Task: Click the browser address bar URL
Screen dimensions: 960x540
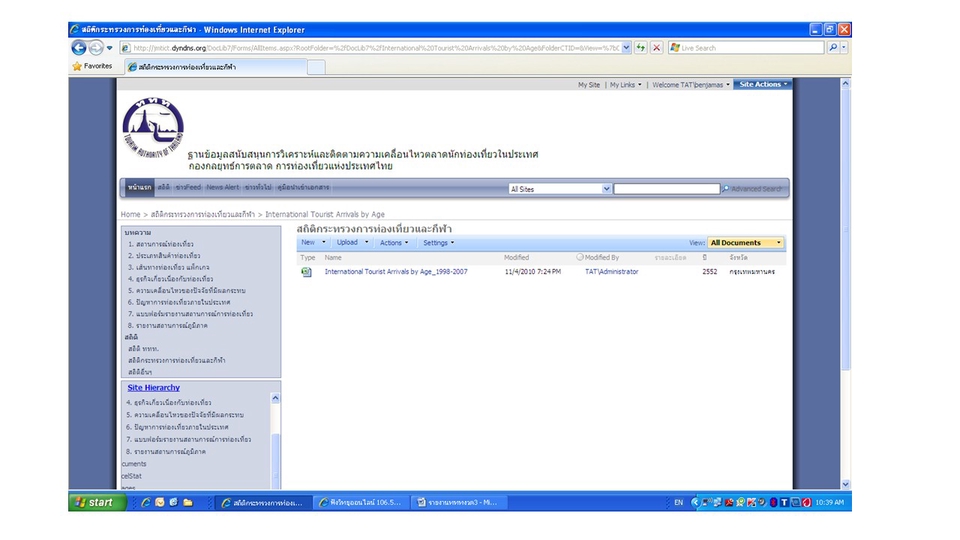Action: (375, 48)
